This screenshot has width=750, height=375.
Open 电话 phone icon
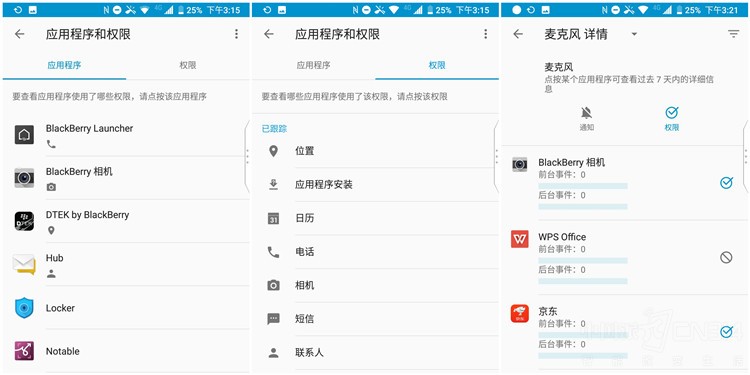(x=274, y=252)
